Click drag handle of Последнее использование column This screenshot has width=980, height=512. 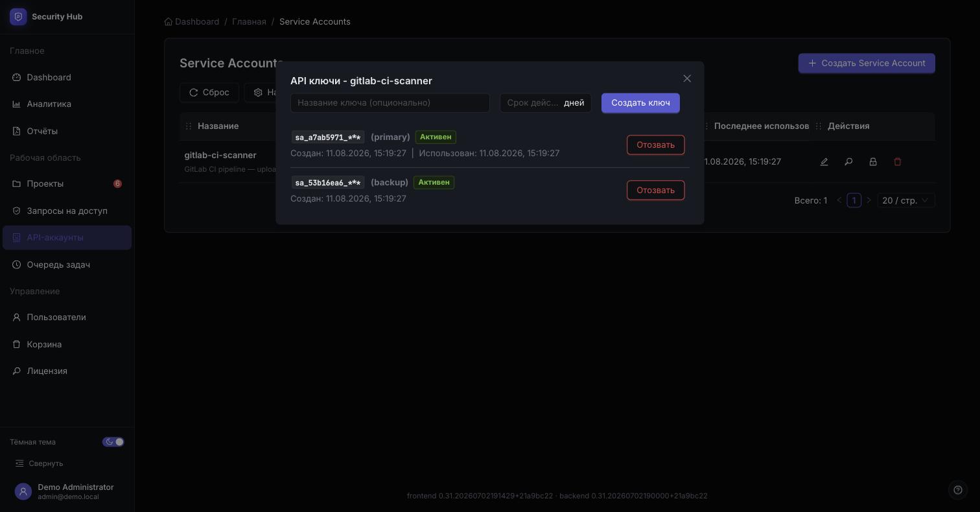pyautogui.click(x=706, y=126)
